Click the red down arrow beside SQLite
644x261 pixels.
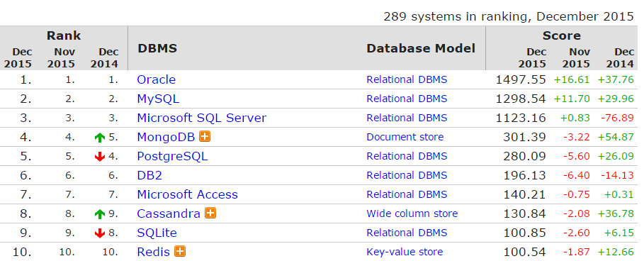(100, 233)
